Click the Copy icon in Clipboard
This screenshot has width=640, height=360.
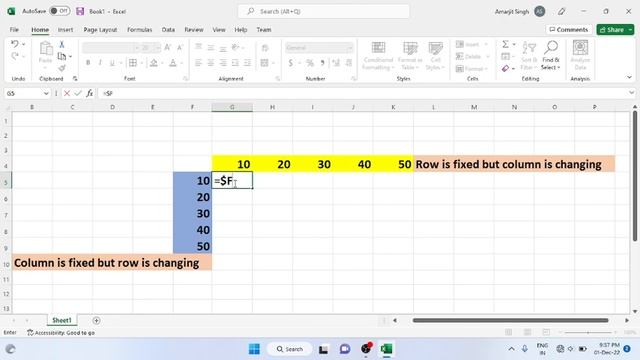[62, 56]
